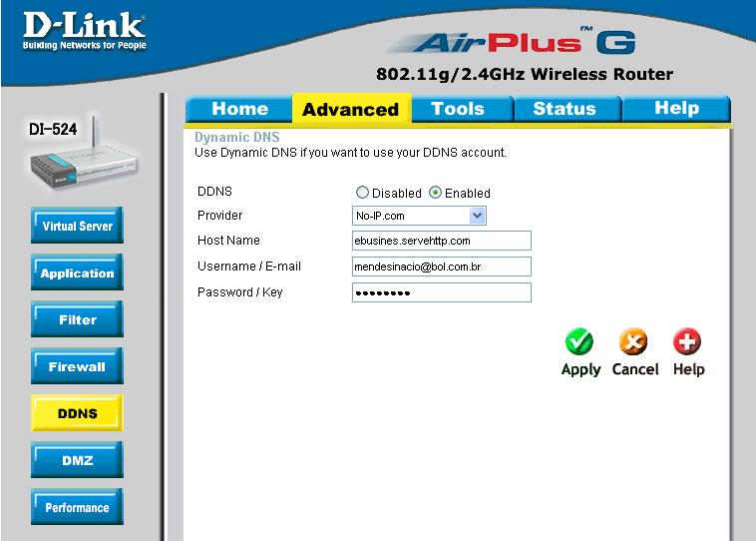
Task: Click the Apply text label
Action: (581, 369)
